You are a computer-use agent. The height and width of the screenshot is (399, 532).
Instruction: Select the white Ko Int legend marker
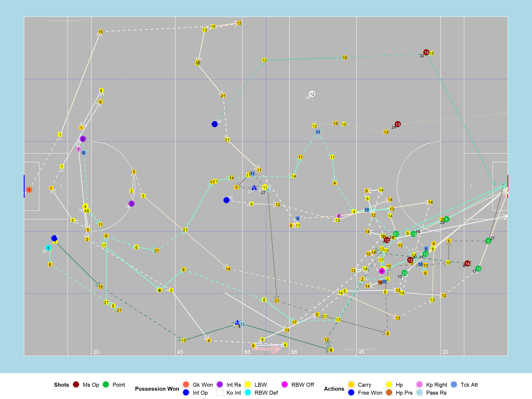[x=220, y=393]
